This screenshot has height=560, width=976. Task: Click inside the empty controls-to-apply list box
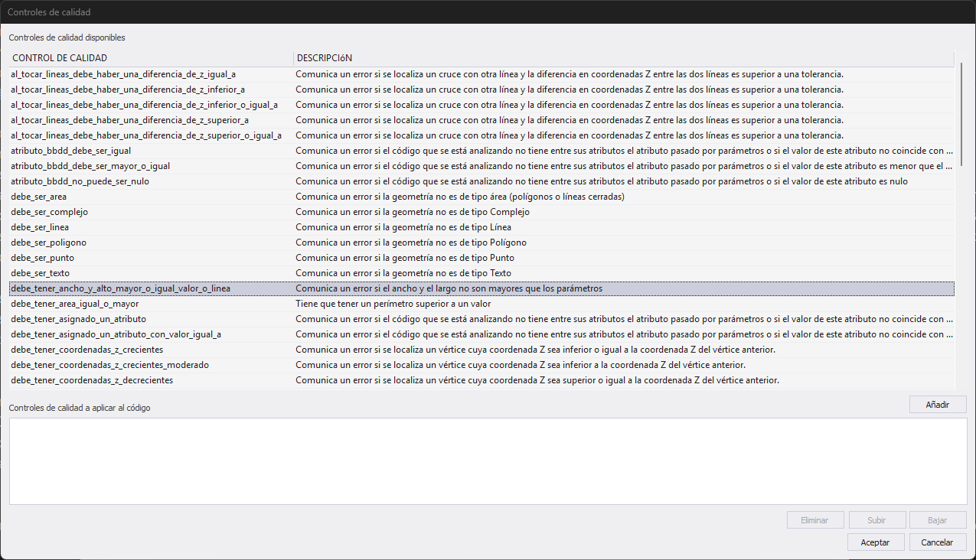coord(488,461)
